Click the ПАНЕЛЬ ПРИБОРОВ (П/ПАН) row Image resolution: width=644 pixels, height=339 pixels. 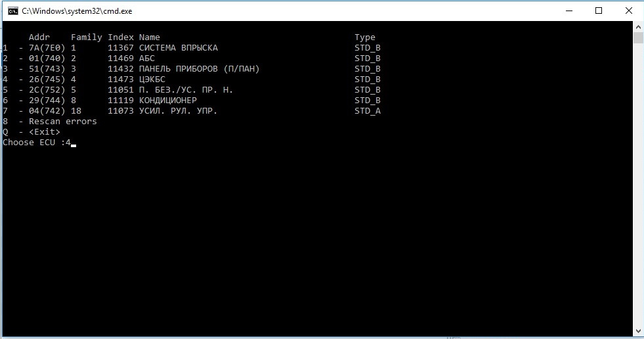(192, 69)
